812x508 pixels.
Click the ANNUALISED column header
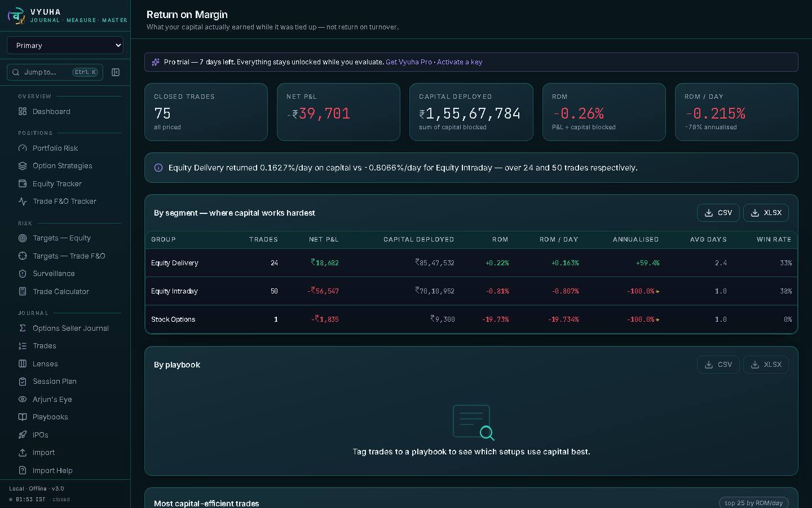(636, 239)
